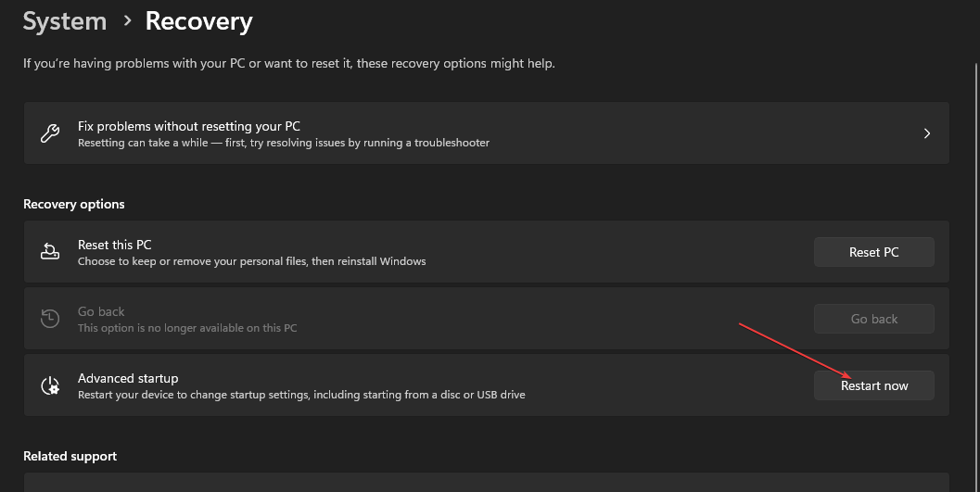Click the Related support heading

pos(70,457)
